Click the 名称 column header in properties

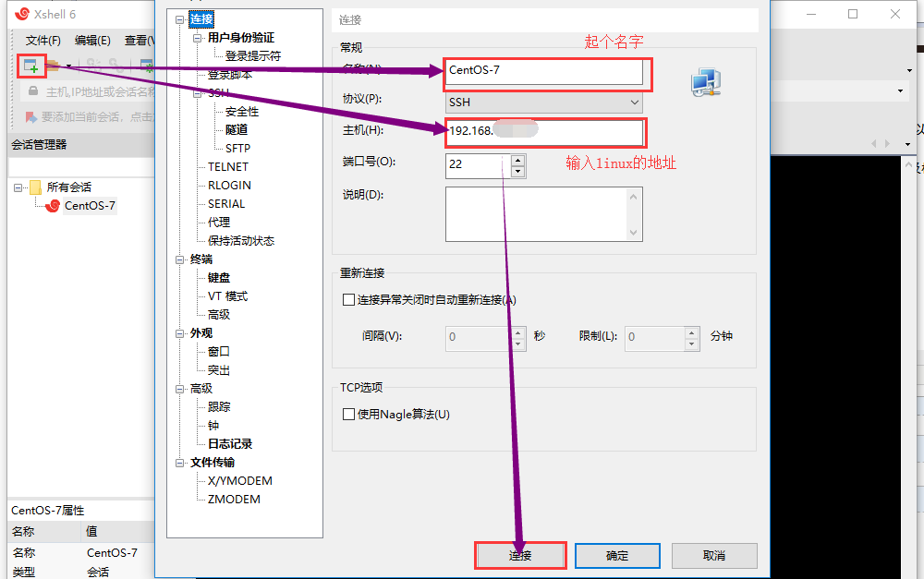click(x=44, y=532)
